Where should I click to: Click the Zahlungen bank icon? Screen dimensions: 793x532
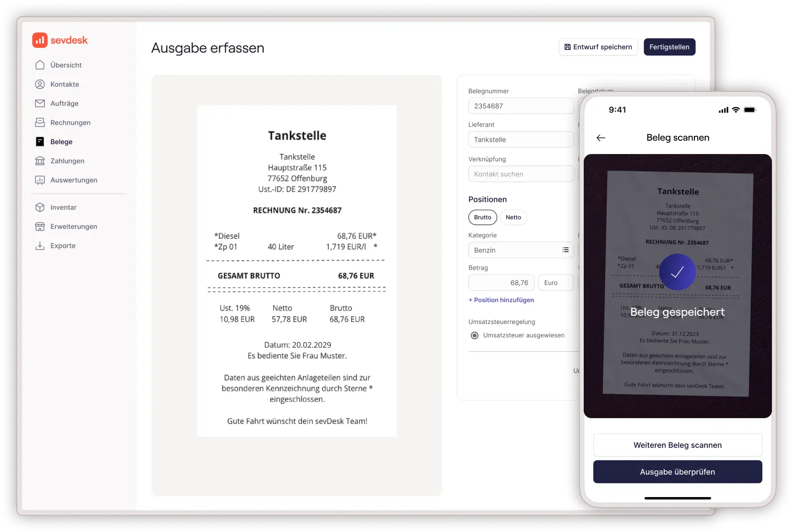40,161
